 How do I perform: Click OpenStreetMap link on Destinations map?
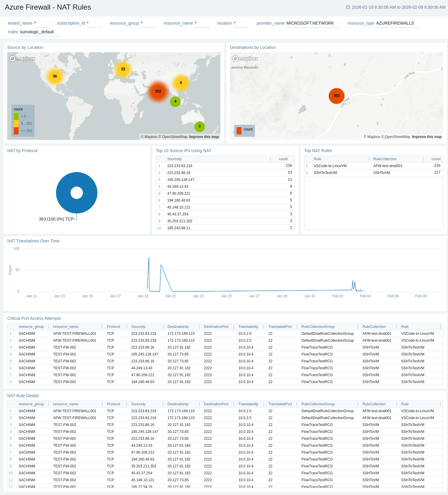(397, 137)
